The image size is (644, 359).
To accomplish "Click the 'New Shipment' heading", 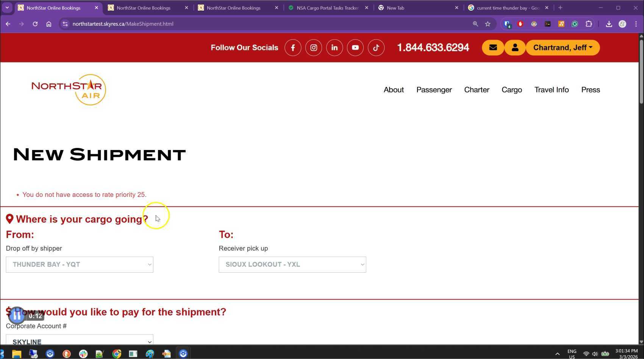I will pyautogui.click(x=99, y=155).
